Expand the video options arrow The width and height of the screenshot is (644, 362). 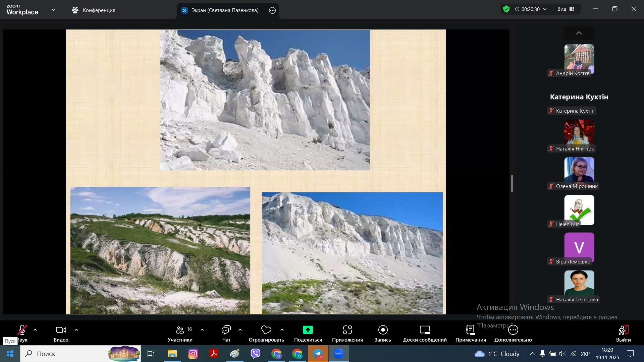pos(76,330)
